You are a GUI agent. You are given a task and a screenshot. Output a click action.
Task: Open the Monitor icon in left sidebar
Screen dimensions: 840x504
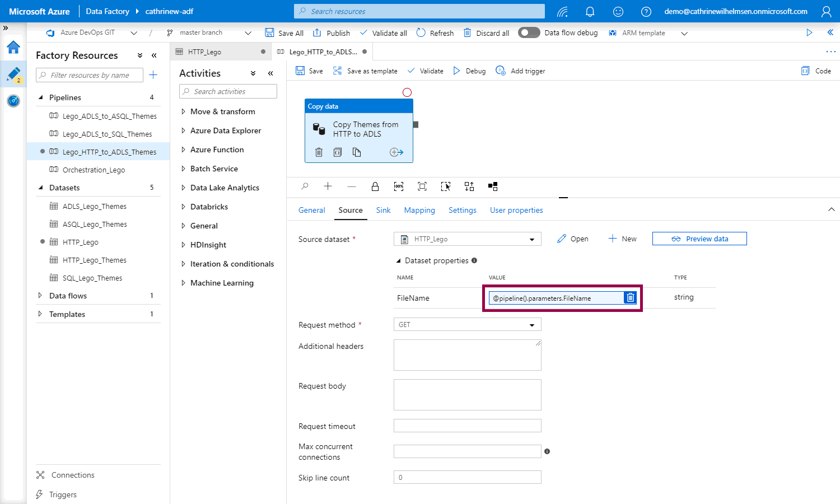(x=13, y=101)
